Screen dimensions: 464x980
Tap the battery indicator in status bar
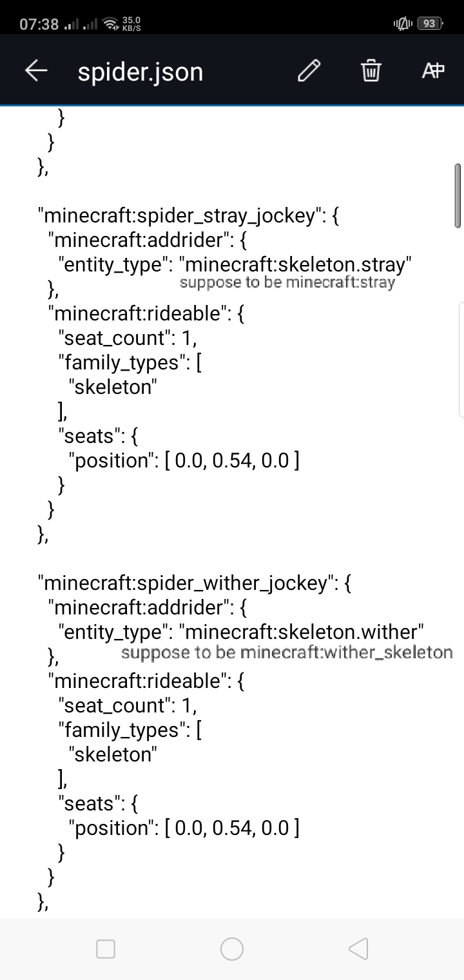(x=430, y=24)
